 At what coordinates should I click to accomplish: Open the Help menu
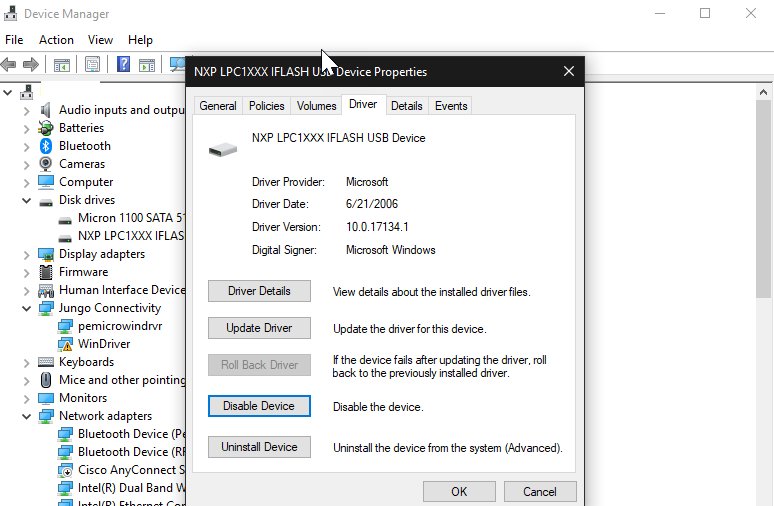(x=140, y=39)
